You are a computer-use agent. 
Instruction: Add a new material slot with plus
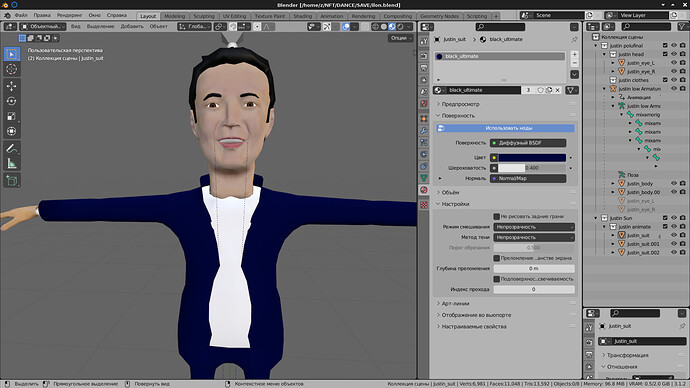575,55
